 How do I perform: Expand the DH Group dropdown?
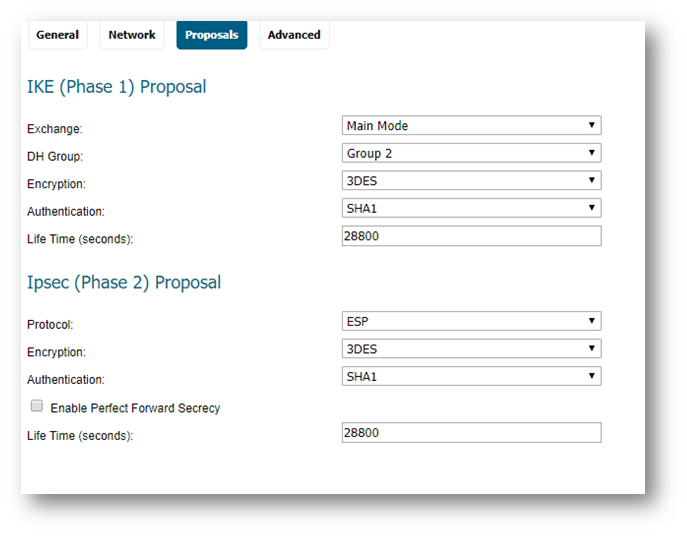pos(471,154)
